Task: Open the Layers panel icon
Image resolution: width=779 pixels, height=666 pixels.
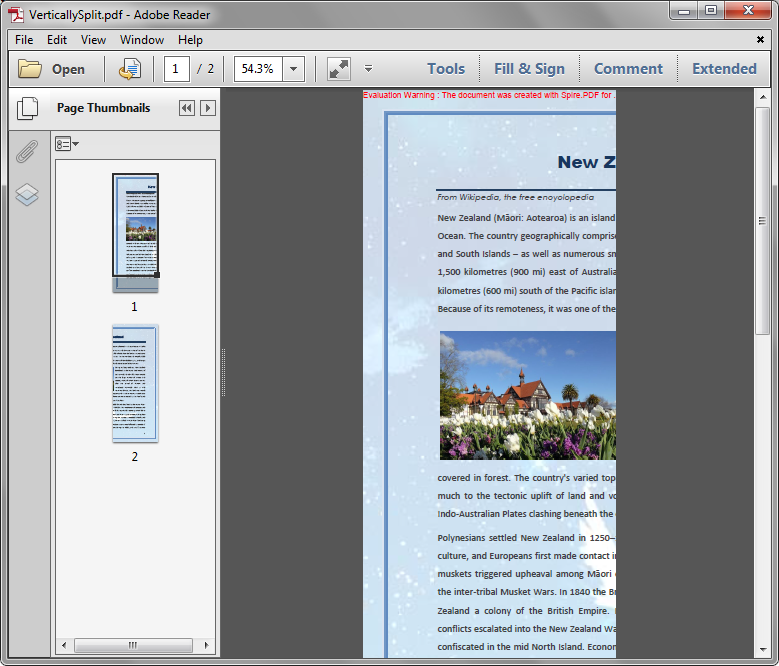Action: click(x=27, y=194)
